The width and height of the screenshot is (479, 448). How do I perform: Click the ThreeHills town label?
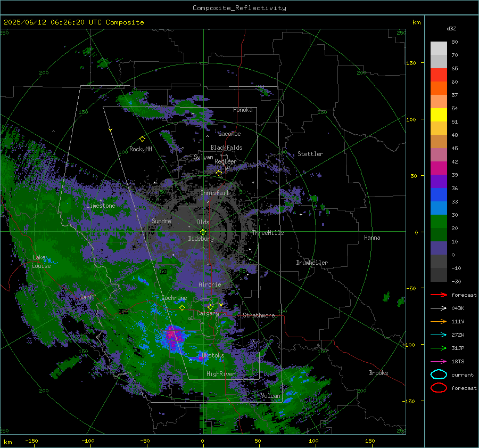click(268, 233)
